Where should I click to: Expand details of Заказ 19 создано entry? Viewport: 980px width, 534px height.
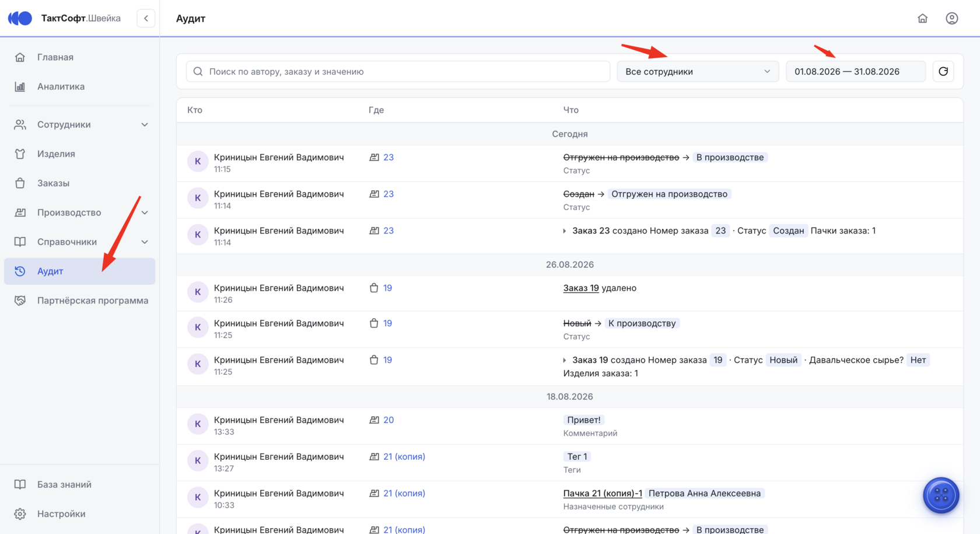click(565, 360)
